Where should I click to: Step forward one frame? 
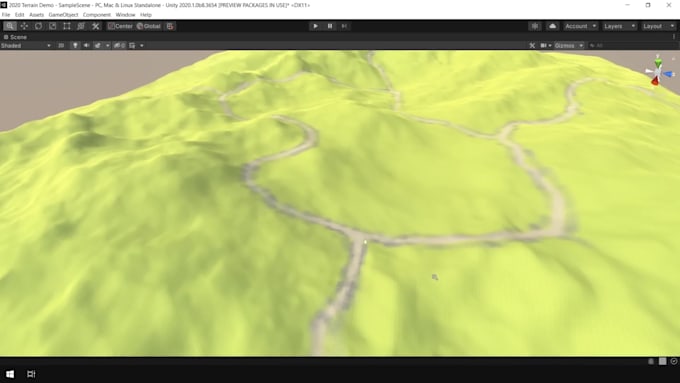(x=344, y=26)
